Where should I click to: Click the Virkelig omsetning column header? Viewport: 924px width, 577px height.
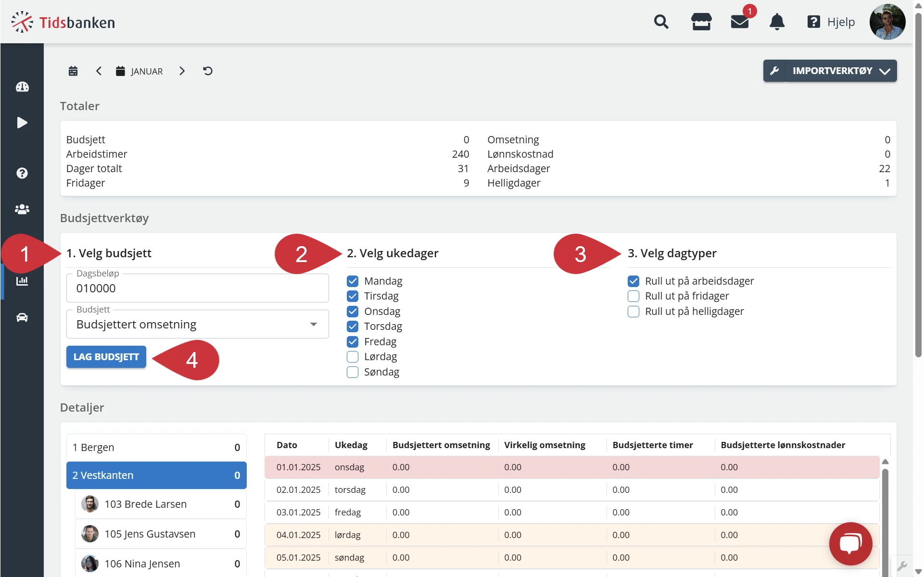click(544, 445)
